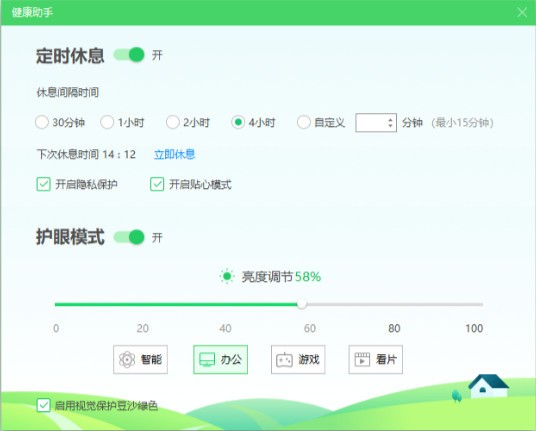The image size is (536, 431).
Task: Select the 1小时 rest interval
Action: click(x=107, y=122)
